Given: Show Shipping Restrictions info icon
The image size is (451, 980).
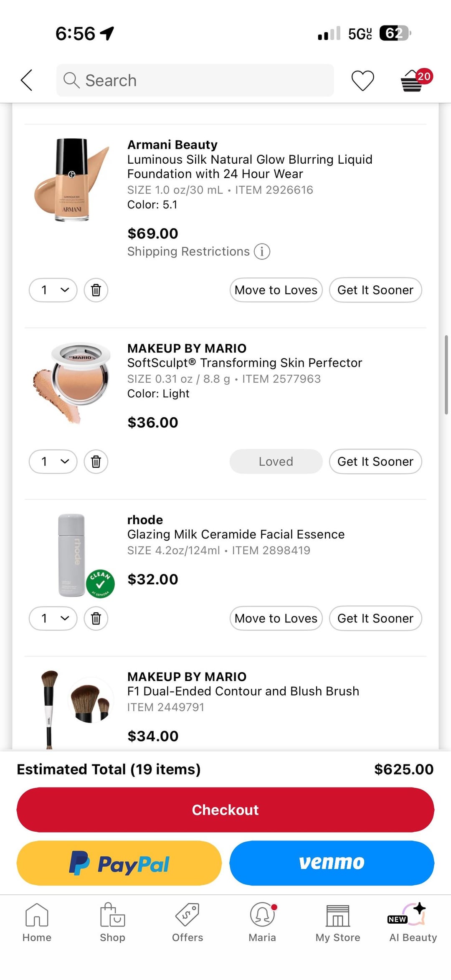Looking at the screenshot, I should 262,251.
